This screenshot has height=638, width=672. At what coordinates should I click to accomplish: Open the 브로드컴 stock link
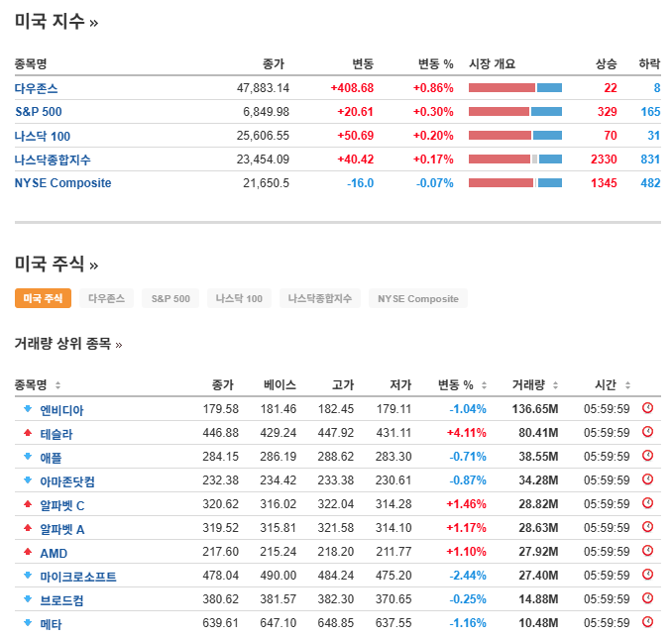61,600
